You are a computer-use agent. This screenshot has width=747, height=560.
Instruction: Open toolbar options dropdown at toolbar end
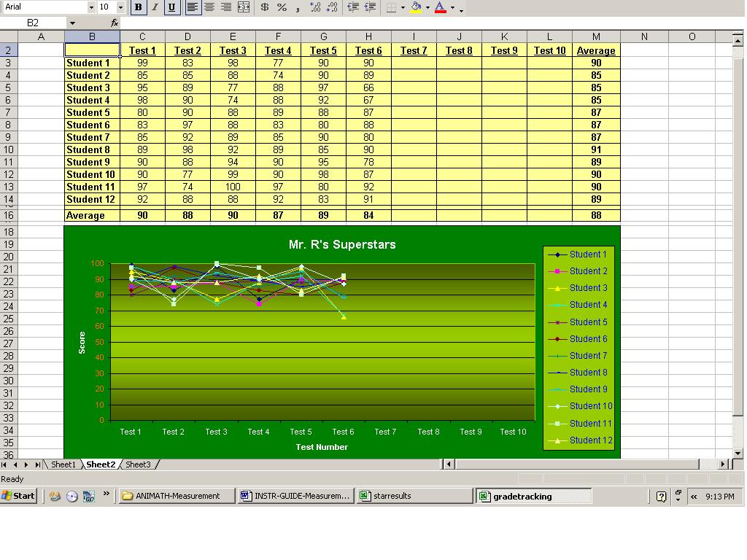pos(461,9)
